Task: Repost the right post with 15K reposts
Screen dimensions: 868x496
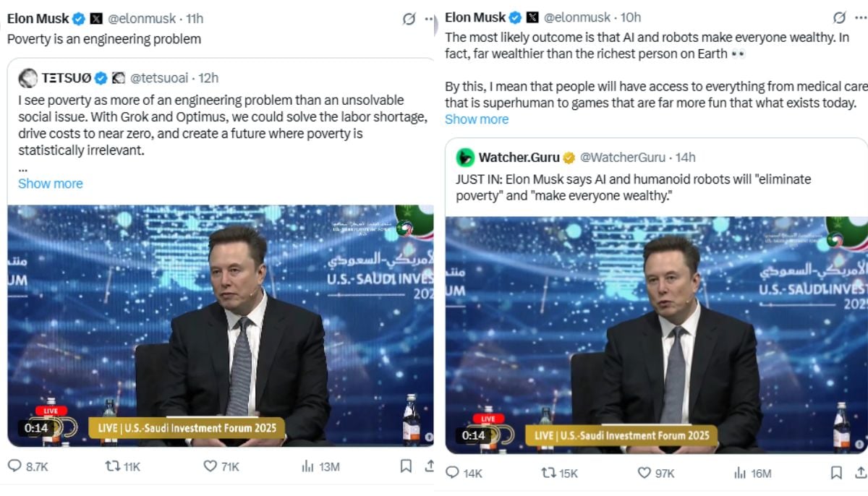Action: coord(549,473)
